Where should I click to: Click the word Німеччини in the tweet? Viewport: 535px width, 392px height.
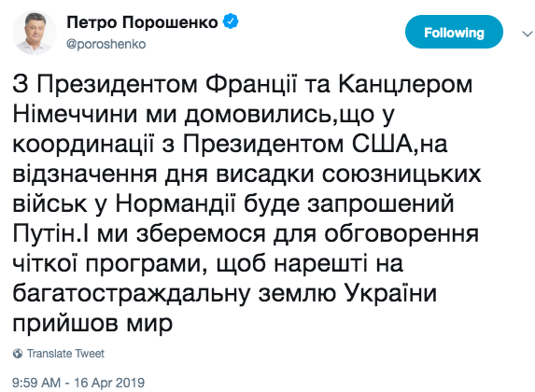[x=76, y=114]
